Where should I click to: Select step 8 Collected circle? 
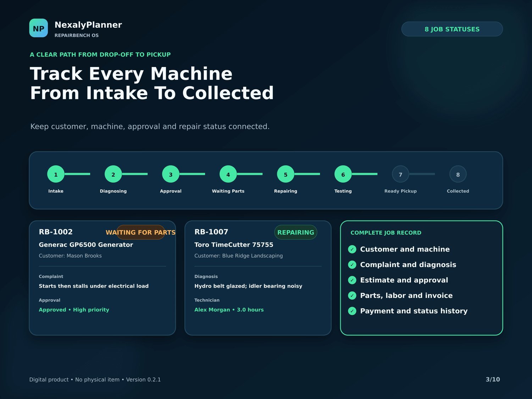pos(458,174)
